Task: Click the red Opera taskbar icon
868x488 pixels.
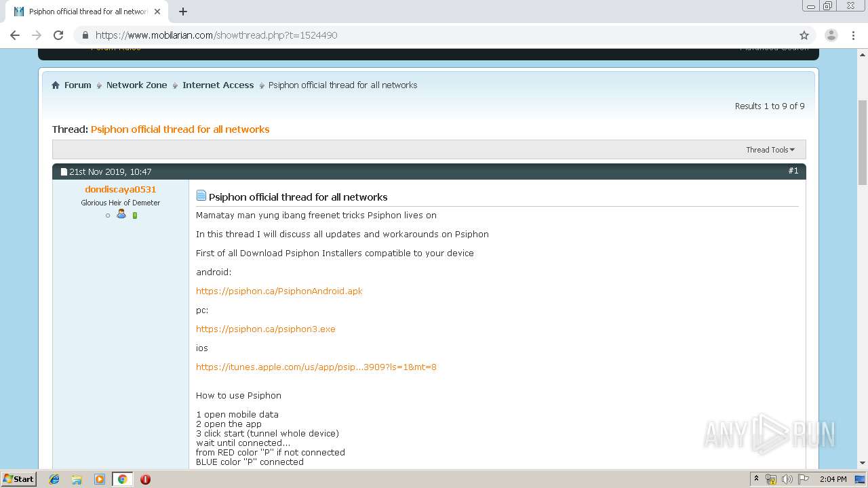Action: click(x=145, y=479)
